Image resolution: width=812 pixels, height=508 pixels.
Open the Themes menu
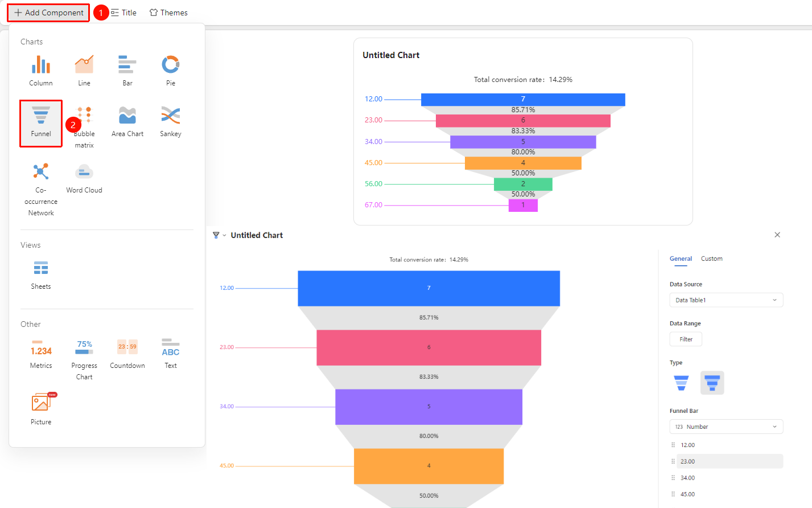coord(168,13)
